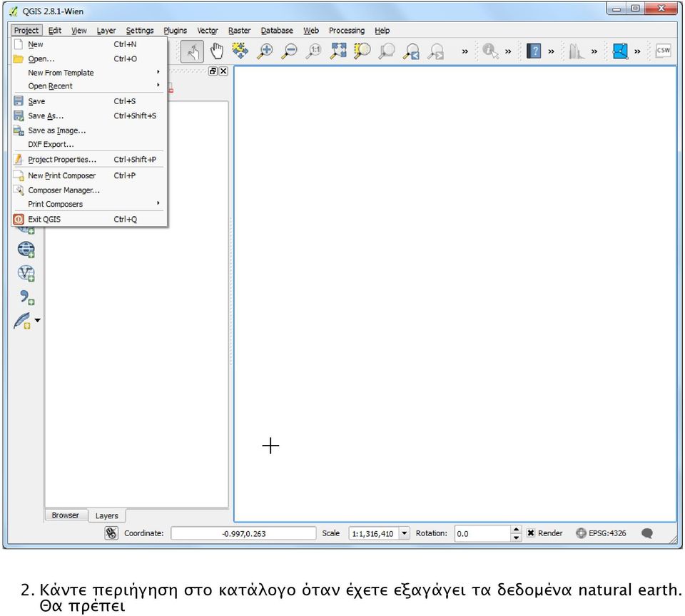This screenshot has height=616, width=685.
Task: Open the Processing menu
Action: pyautogui.click(x=347, y=31)
